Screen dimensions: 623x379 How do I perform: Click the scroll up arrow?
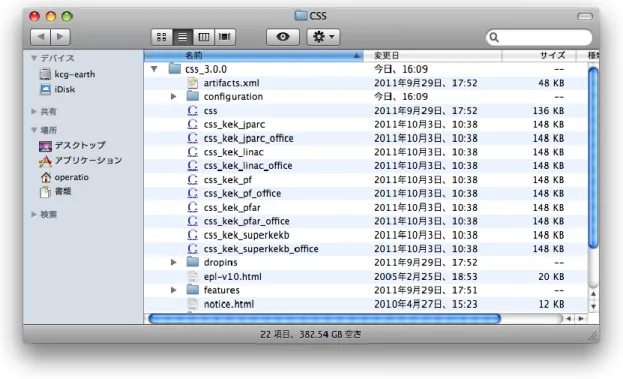593,294
